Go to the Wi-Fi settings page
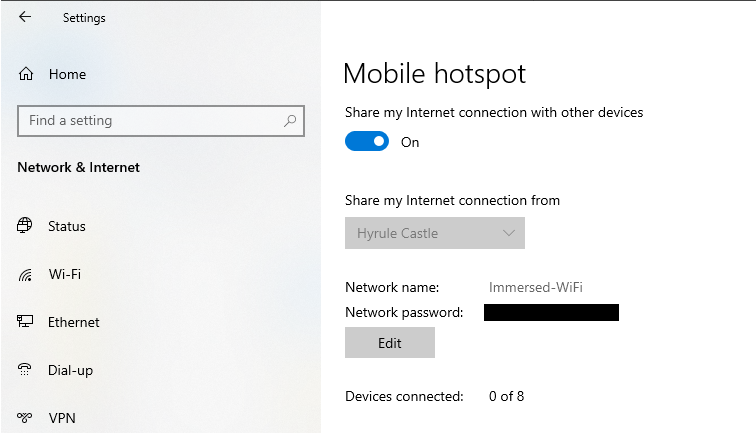Viewport: 756px width, 434px height. [65, 274]
